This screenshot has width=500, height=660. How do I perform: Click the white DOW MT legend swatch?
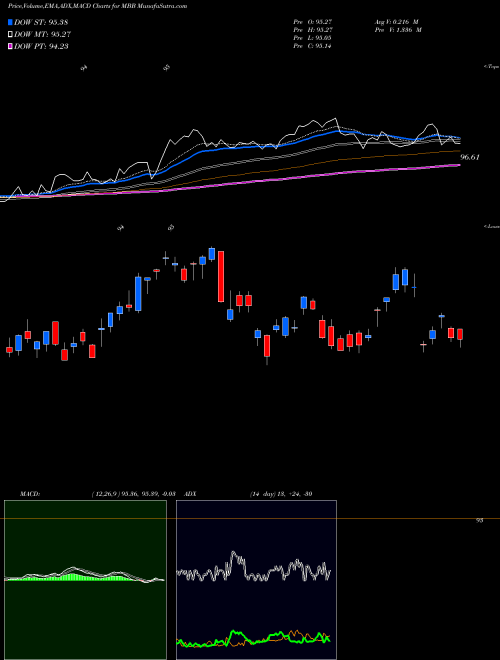10,35
